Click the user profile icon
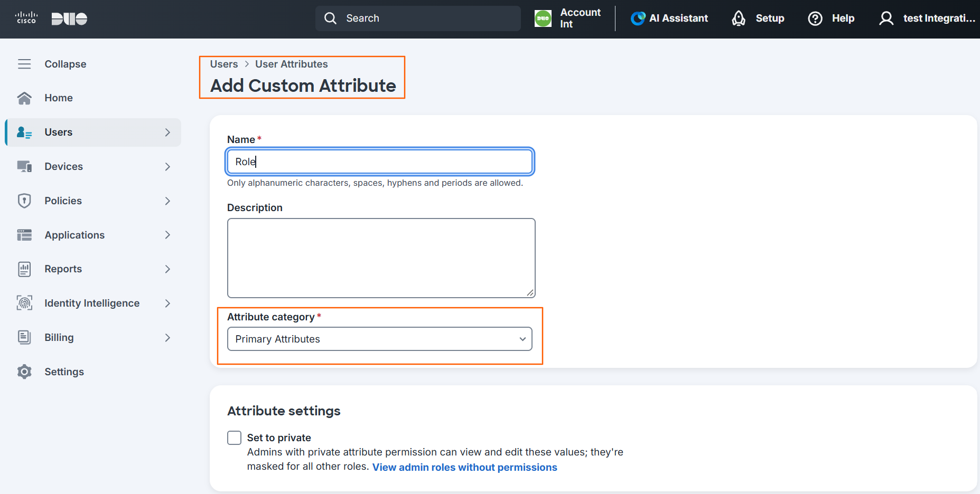This screenshot has width=980, height=494. [x=886, y=18]
